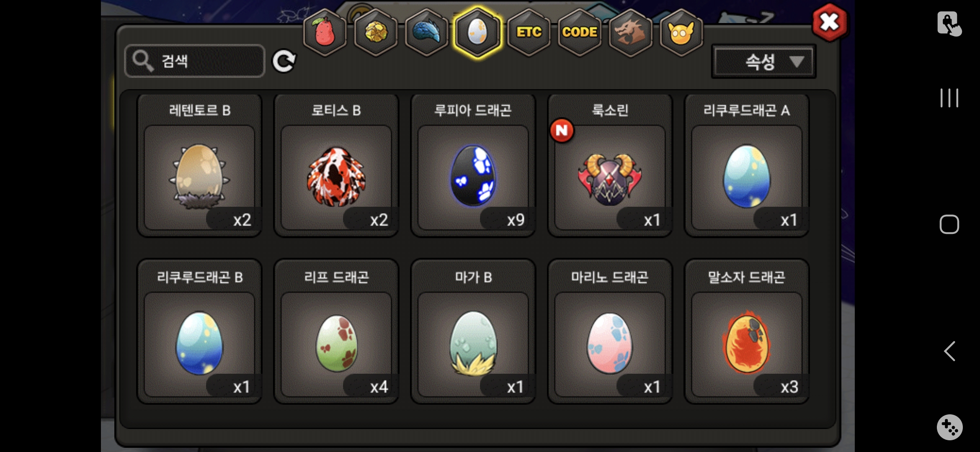
Task: Switch to the CODE tab
Action: (580, 32)
